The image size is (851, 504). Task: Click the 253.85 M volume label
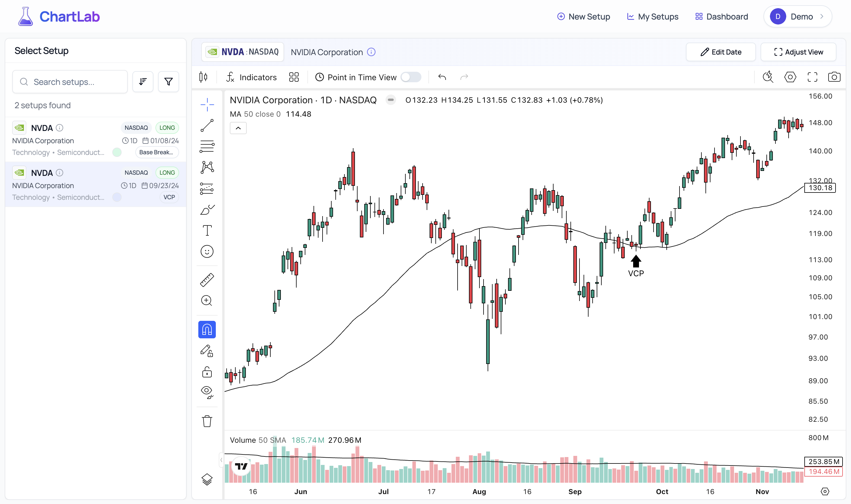pos(824,461)
